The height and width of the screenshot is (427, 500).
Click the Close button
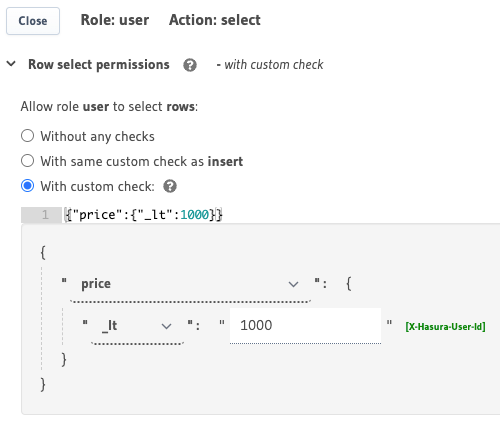tap(33, 21)
